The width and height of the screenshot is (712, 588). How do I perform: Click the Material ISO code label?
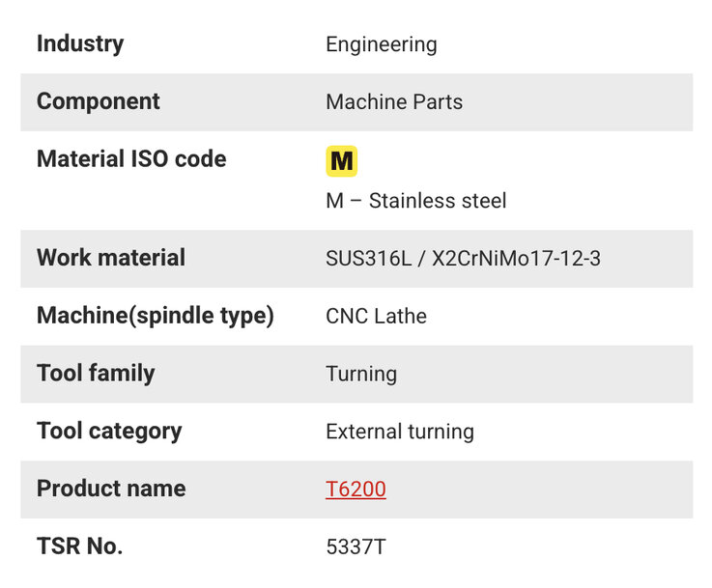coord(131,158)
